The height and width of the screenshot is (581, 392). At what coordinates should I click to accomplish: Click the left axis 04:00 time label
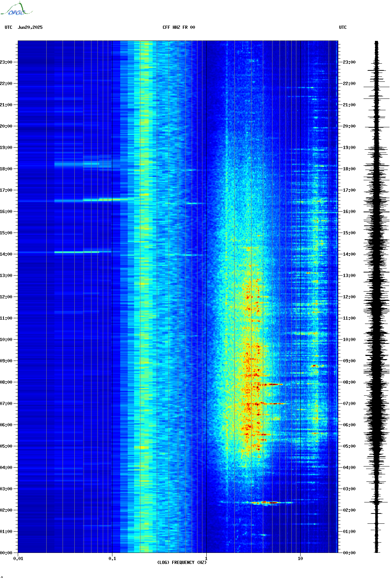pos(6,468)
